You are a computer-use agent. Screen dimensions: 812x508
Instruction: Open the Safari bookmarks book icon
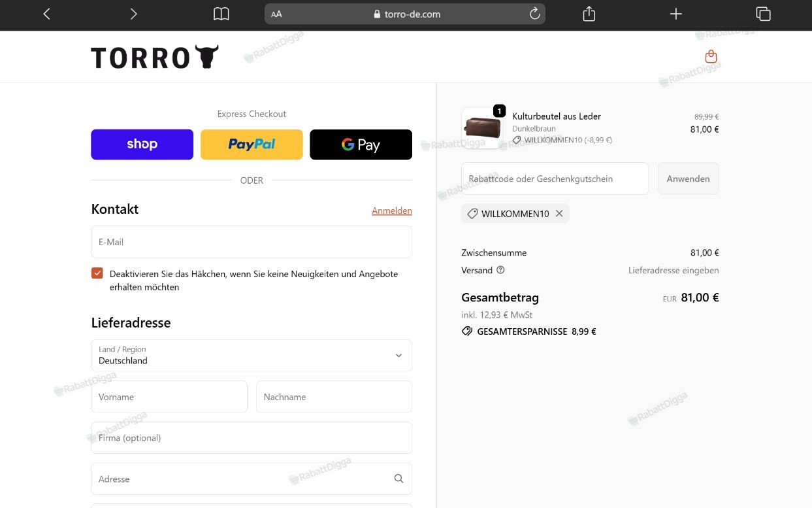221,14
